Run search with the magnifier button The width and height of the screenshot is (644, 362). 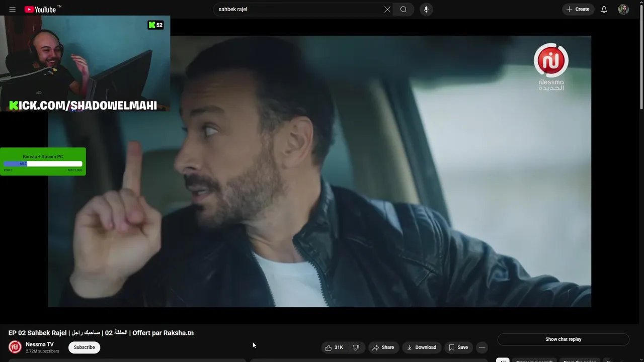404,9
